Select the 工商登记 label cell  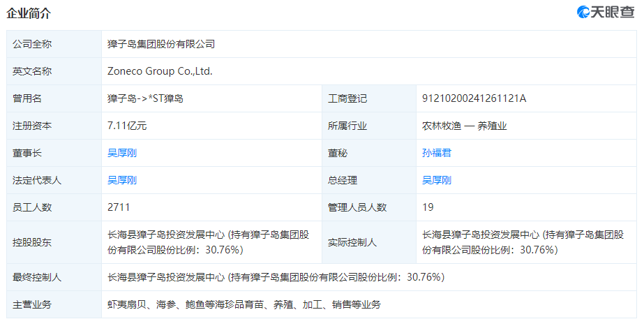(x=369, y=98)
